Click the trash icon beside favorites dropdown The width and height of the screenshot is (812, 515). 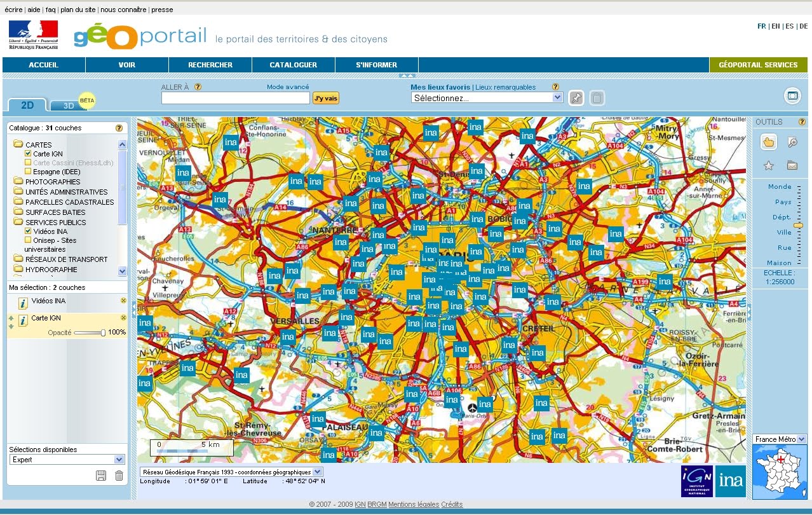[x=597, y=98]
